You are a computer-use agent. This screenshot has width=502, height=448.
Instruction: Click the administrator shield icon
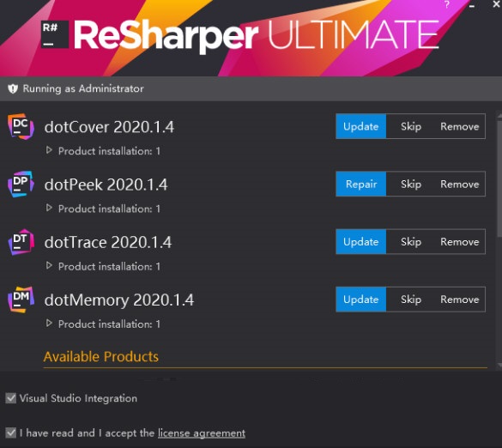tap(13, 88)
